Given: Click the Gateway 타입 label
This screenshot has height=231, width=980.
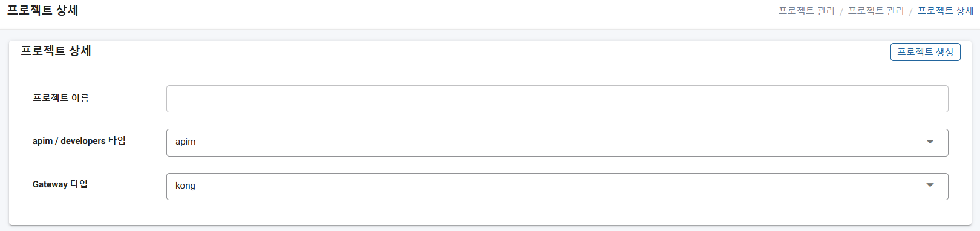Looking at the screenshot, I should [60, 184].
